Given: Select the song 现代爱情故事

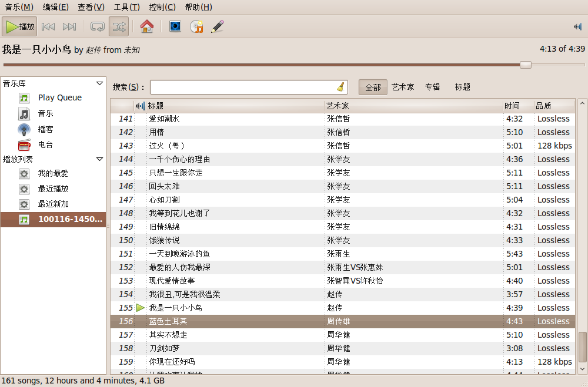Looking at the screenshot, I should pos(343,281).
